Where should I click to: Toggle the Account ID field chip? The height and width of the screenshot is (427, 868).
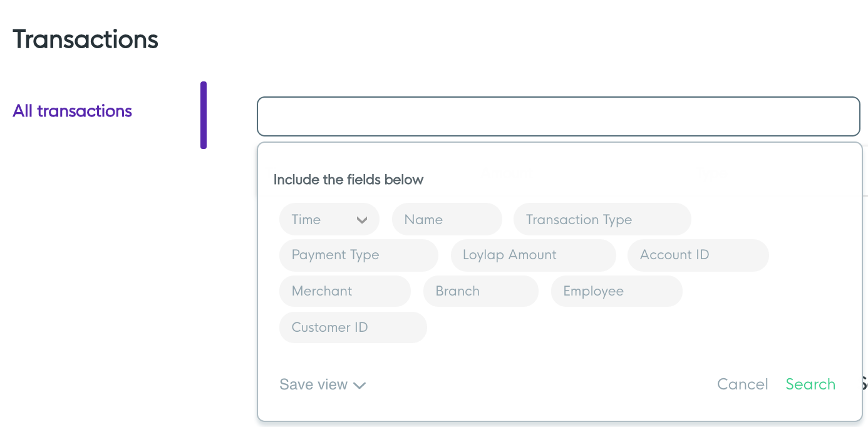pos(698,255)
